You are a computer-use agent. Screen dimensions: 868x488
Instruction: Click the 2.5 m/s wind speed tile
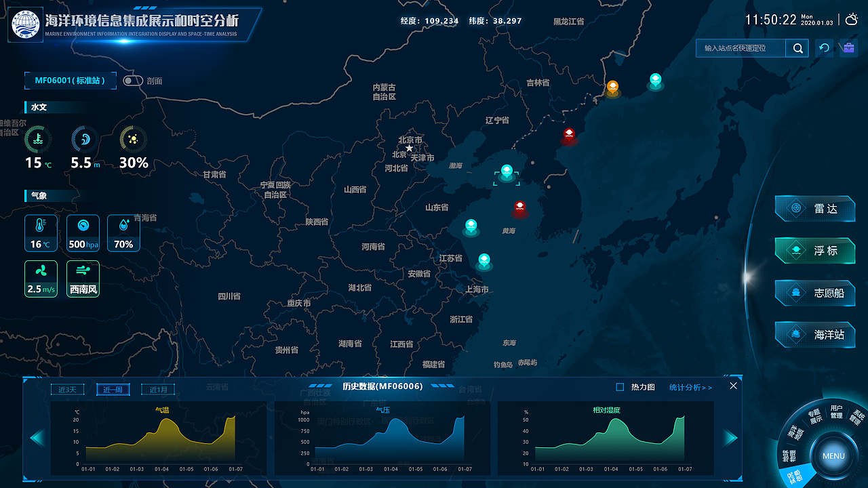point(41,279)
